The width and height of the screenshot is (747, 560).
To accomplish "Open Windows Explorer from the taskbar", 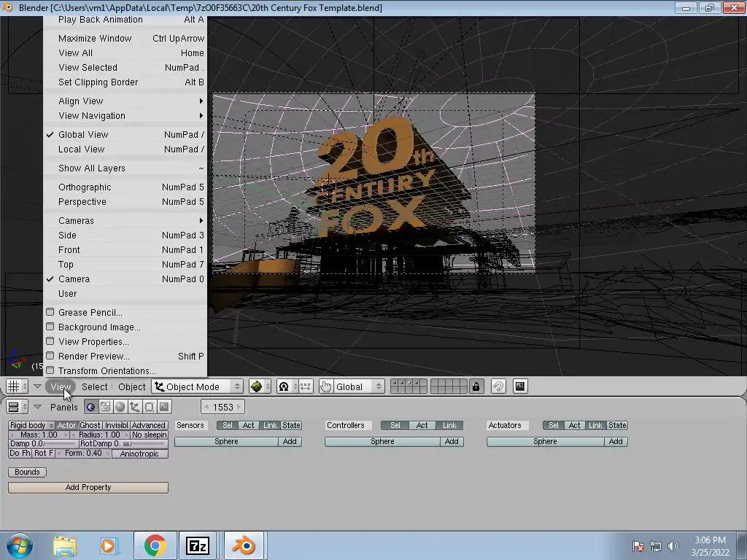I will (65, 546).
